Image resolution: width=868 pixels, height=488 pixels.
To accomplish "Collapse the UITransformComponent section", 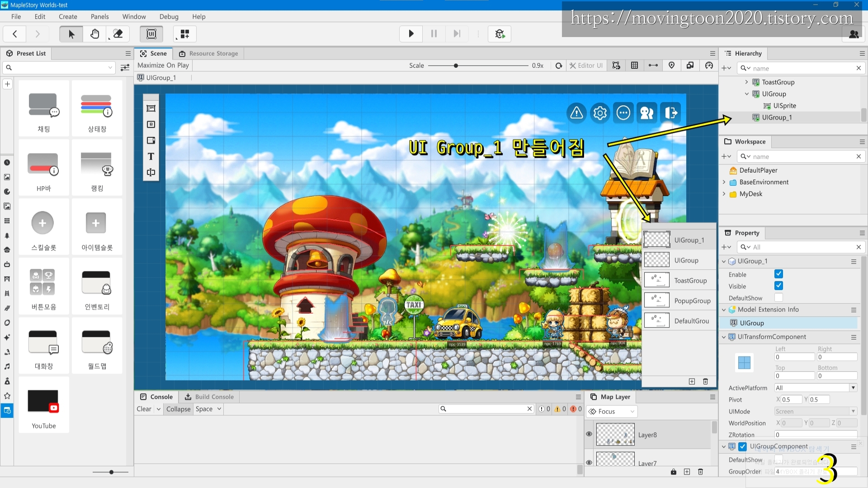I will [x=724, y=337].
